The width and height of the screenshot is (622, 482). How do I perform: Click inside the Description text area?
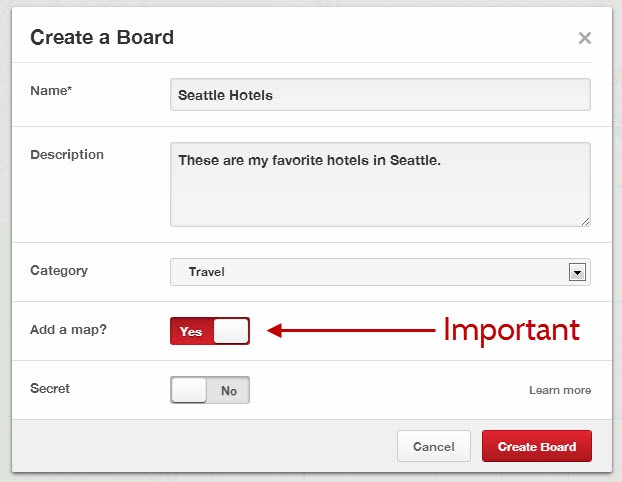click(x=380, y=184)
